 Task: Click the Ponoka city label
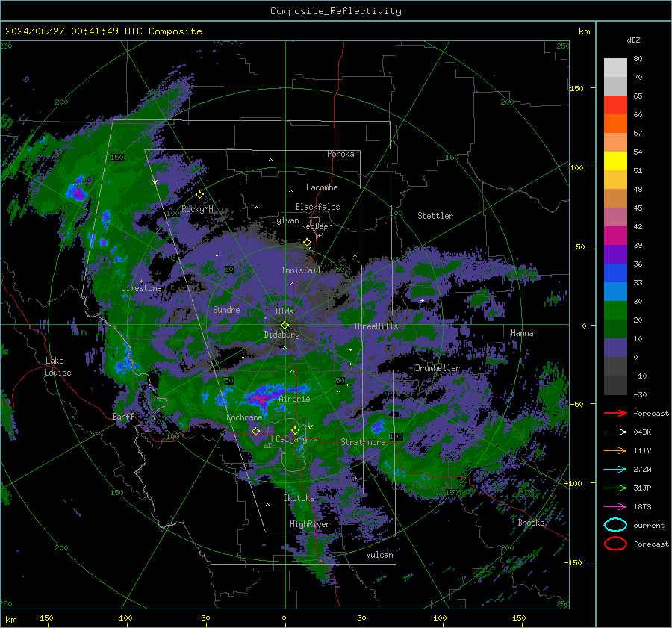(340, 154)
